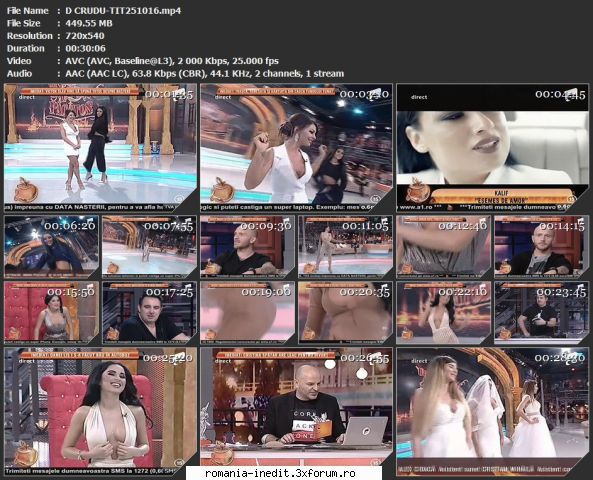This screenshot has width=593, height=480.
Task: Open the 00:09:30 thumbnail
Action: pyautogui.click(x=248, y=247)
